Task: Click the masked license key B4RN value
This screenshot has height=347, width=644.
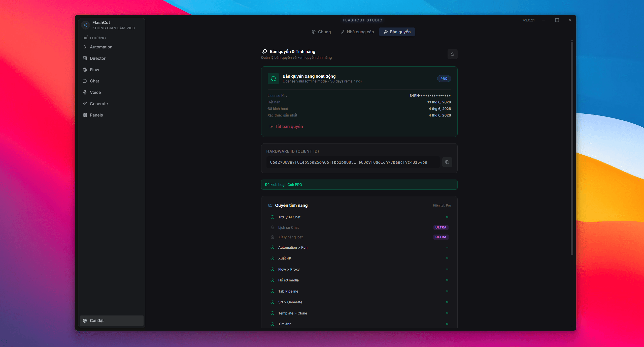Action: [430, 96]
